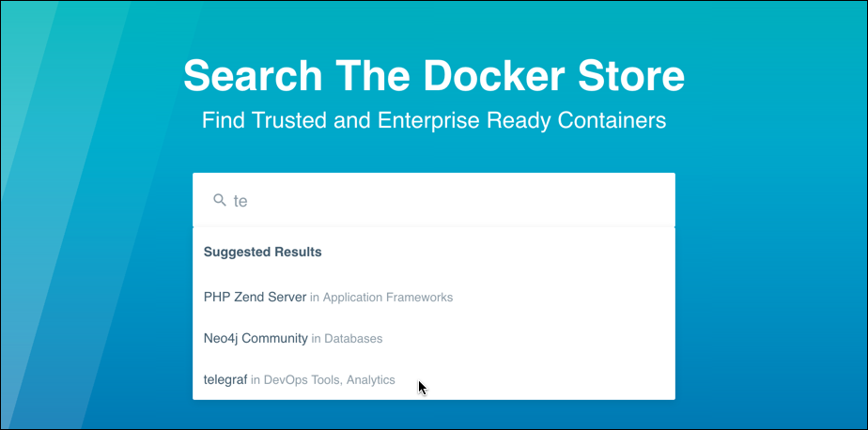The width and height of the screenshot is (868, 430).
Task: Click the "in DevOps Tools, Analytics" category text
Action: click(323, 380)
